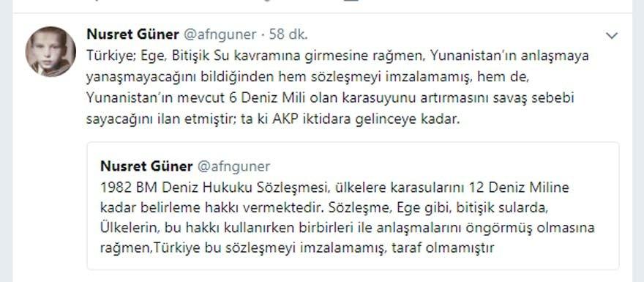Viewport: 644px width, 282px height.
Task: Expand the tweet options chevron menu
Action: (x=612, y=36)
